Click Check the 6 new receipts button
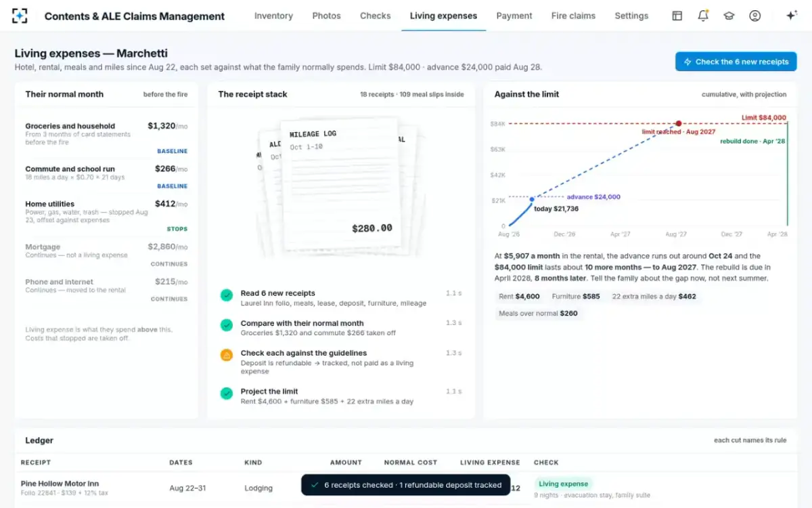The image size is (812, 508). 736,62
